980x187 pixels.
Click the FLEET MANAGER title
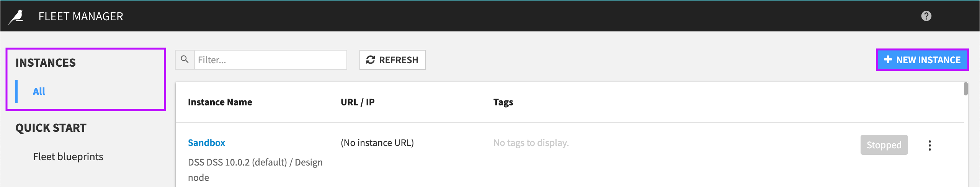(81, 16)
